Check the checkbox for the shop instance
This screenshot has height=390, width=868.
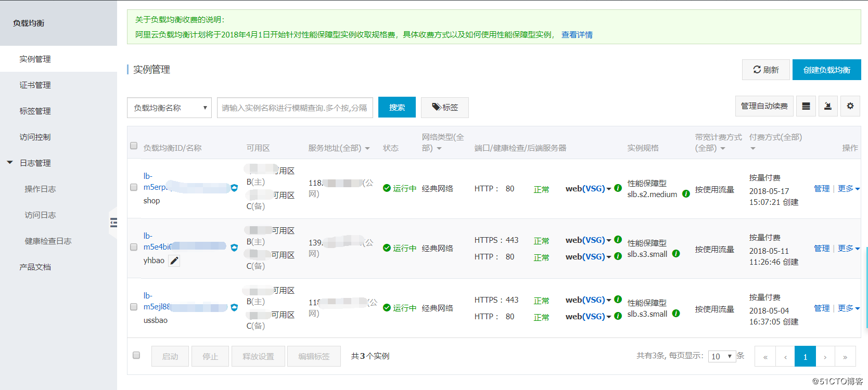pos(134,187)
